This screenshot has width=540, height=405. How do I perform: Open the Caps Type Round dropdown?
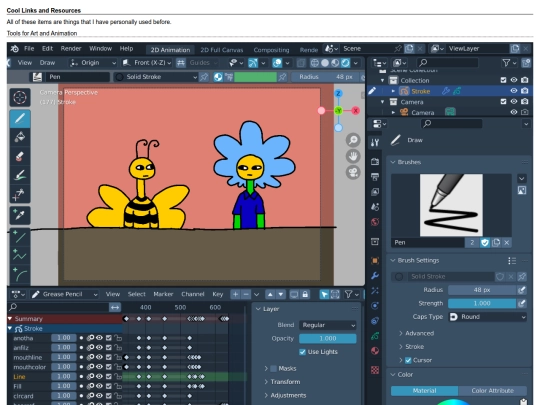488,317
